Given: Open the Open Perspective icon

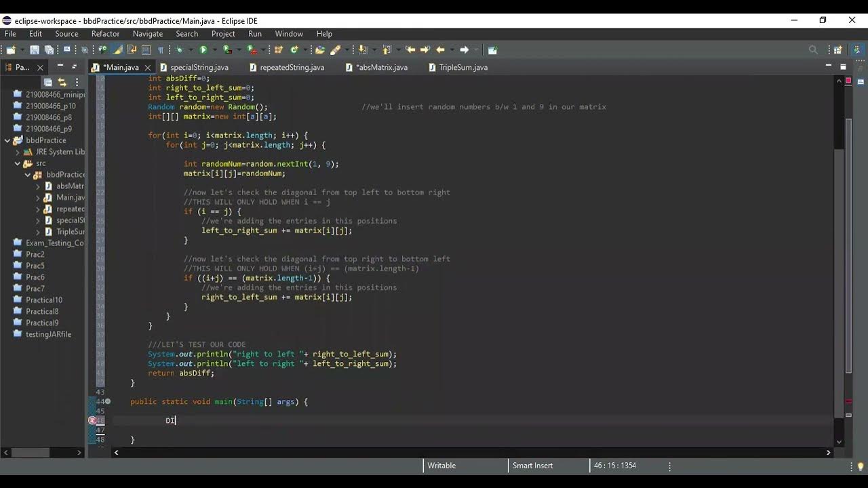Looking at the screenshot, I should (837, 49).
